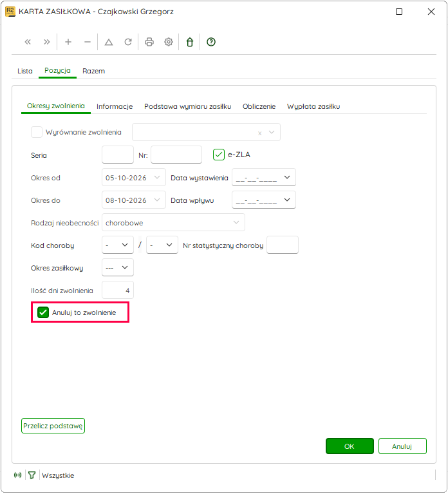Click the help question mark icon
This screenshot has height=494, width=448.
click(x=211, y=42)
